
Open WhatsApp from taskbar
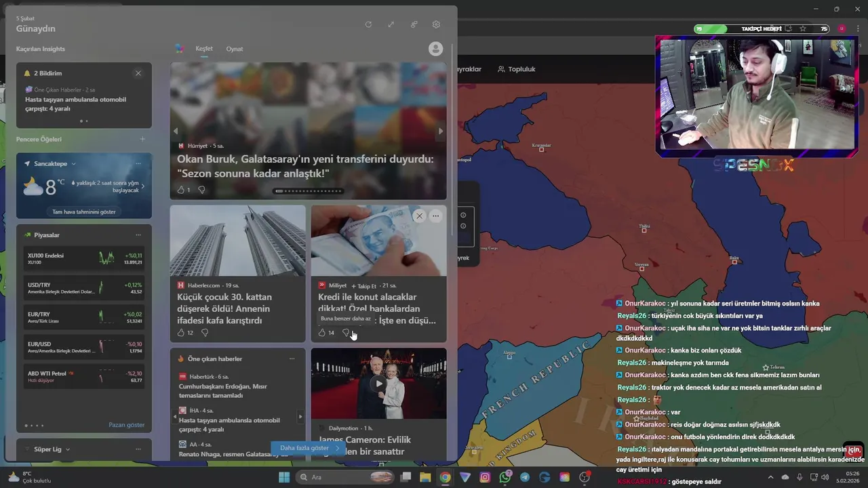click(x=505, y=477)
